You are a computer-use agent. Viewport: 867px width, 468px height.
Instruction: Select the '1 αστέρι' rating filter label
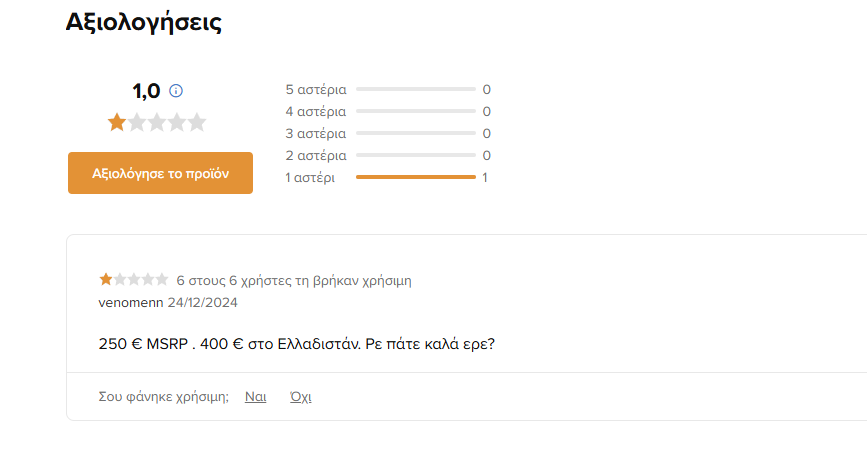[310, 178]
